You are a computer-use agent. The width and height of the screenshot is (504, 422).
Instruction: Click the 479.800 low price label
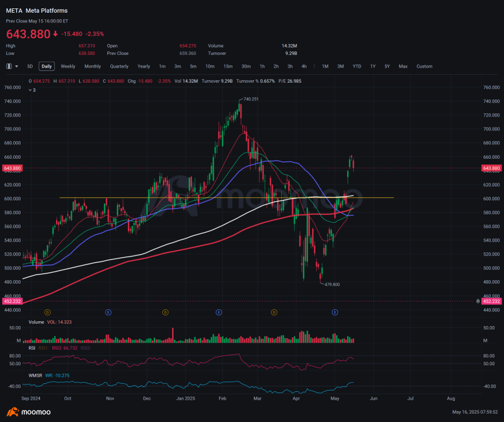tap(332, 284)
